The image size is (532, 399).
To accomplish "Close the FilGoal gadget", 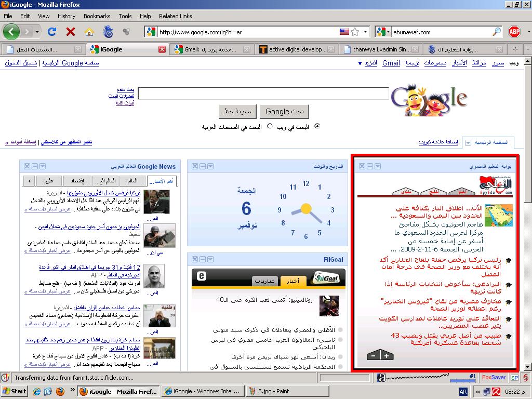I will (x=195, y=260).
